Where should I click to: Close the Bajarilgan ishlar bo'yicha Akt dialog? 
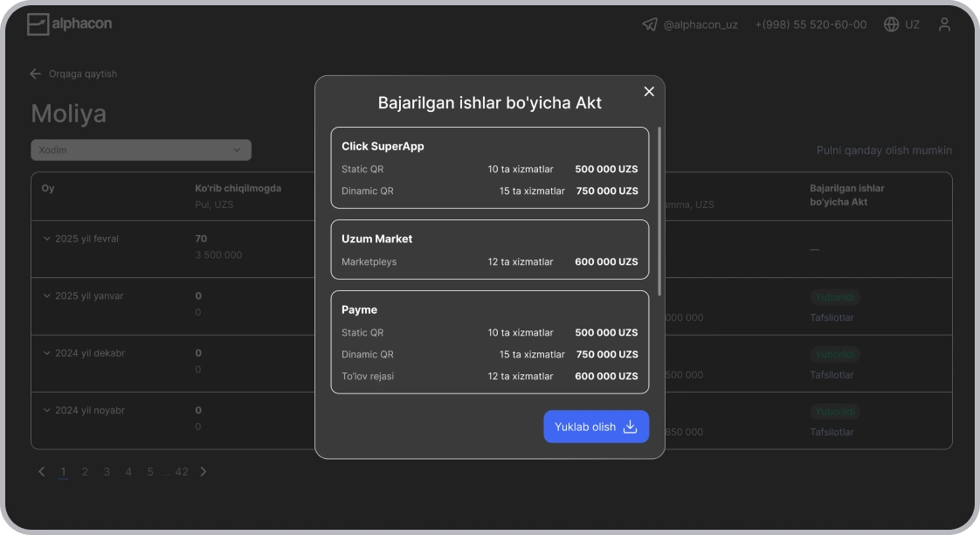click(649, 92)
